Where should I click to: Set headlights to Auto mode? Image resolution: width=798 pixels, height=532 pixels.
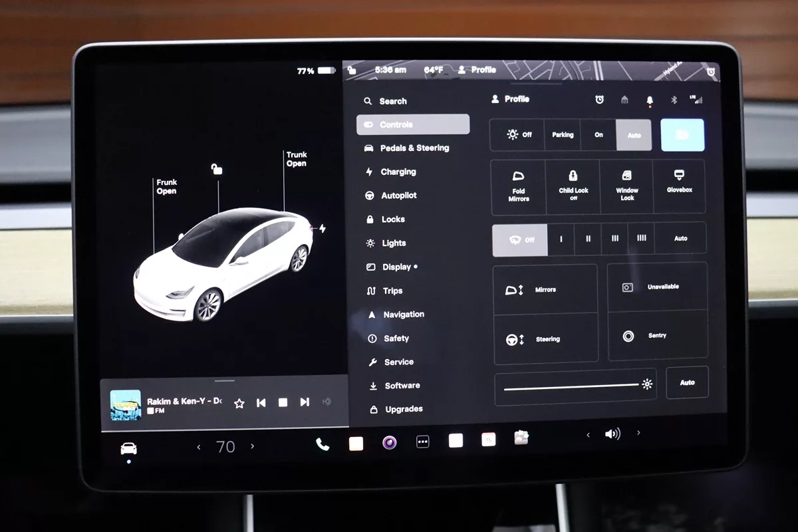coord(634,135)
